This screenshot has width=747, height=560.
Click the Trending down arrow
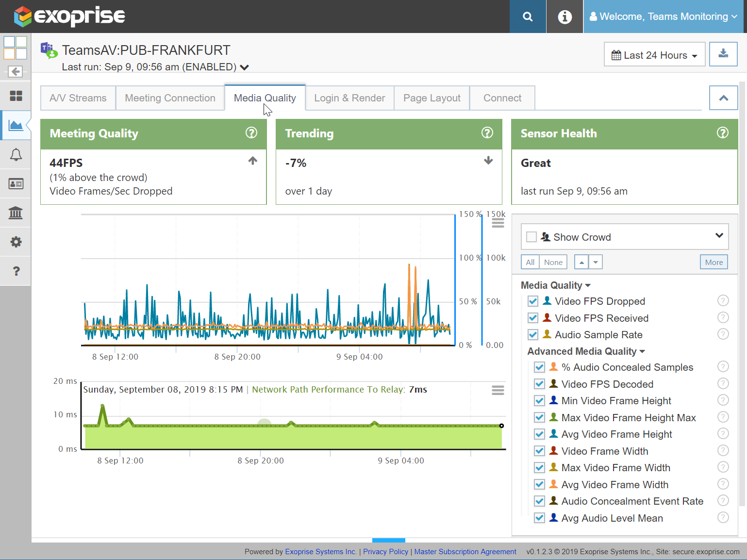click(488, 160)
